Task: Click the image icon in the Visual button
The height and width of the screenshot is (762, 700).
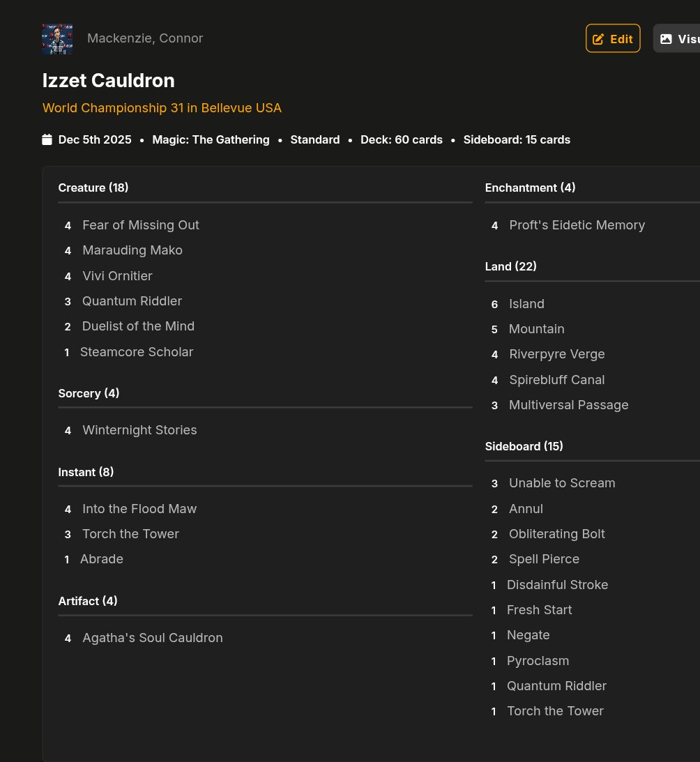Action: pyautogui.click(x=666, y=39)
